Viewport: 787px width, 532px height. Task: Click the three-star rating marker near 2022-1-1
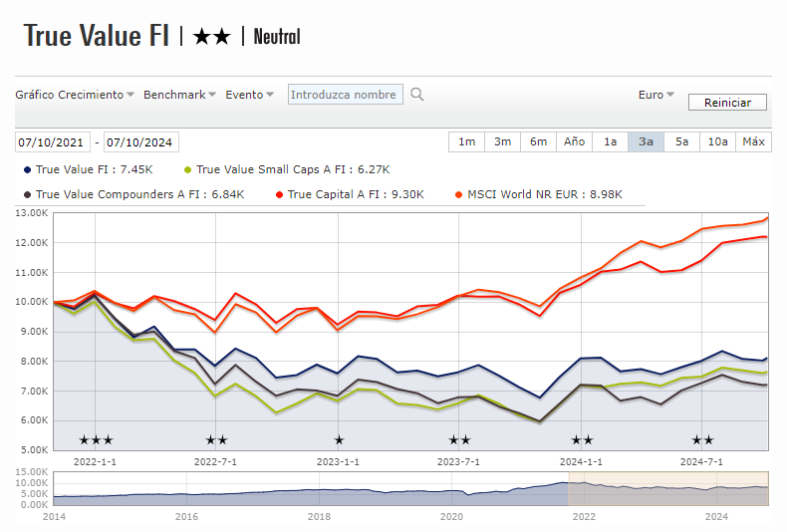96,440
